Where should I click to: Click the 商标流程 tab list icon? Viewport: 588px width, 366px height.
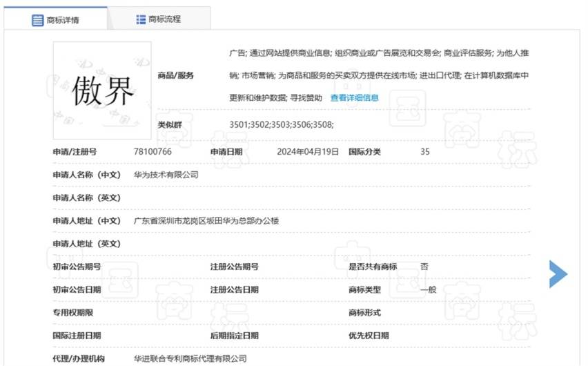141,19
